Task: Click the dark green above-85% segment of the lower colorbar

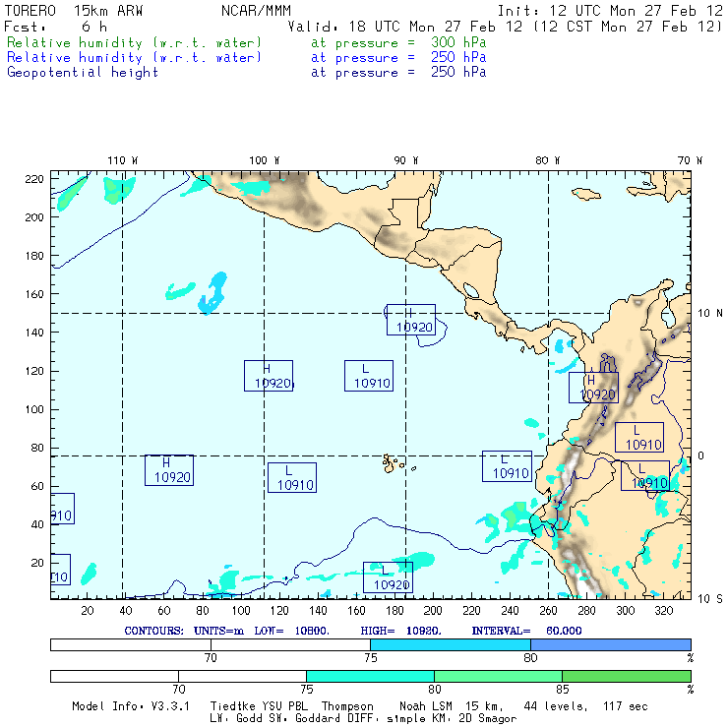Action: (x=627, y=676)
